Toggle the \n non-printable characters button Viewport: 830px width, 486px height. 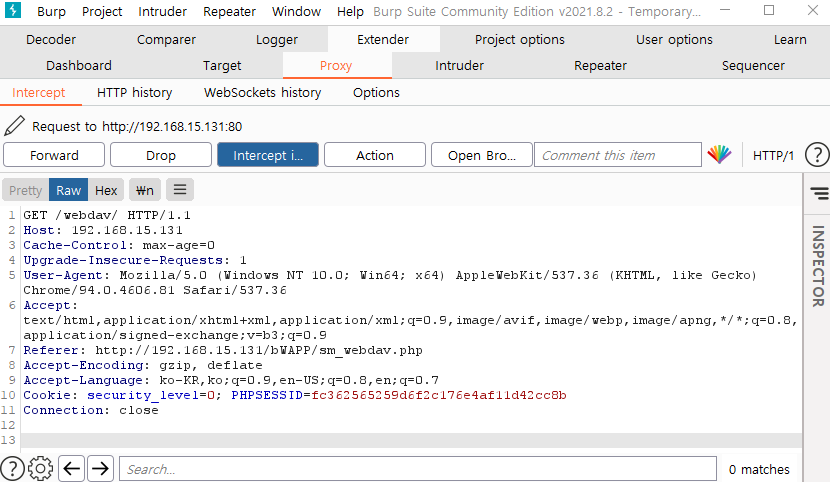(x=145, y=190)
